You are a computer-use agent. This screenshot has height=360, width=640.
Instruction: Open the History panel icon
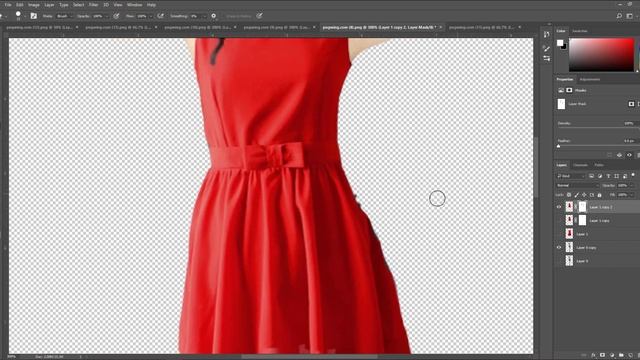pyautogui.click(x=547, y=35)
